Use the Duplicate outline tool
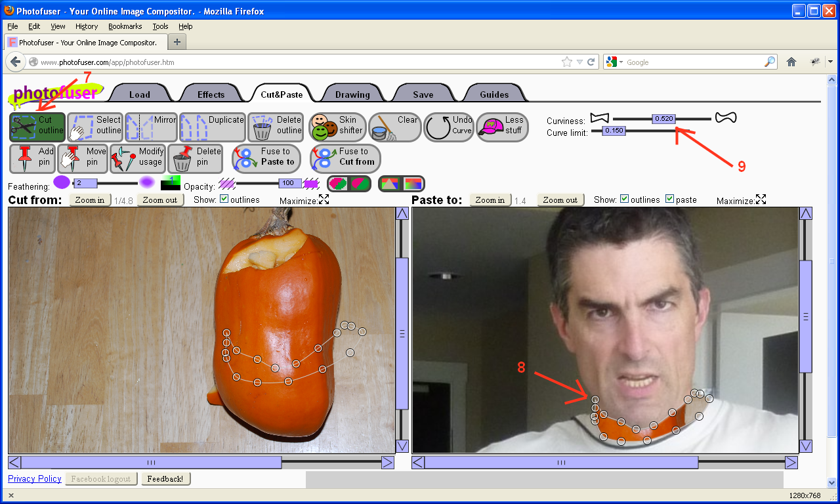Image resolution: width=840 pixels, height=504 pixels. click(212, 127)
